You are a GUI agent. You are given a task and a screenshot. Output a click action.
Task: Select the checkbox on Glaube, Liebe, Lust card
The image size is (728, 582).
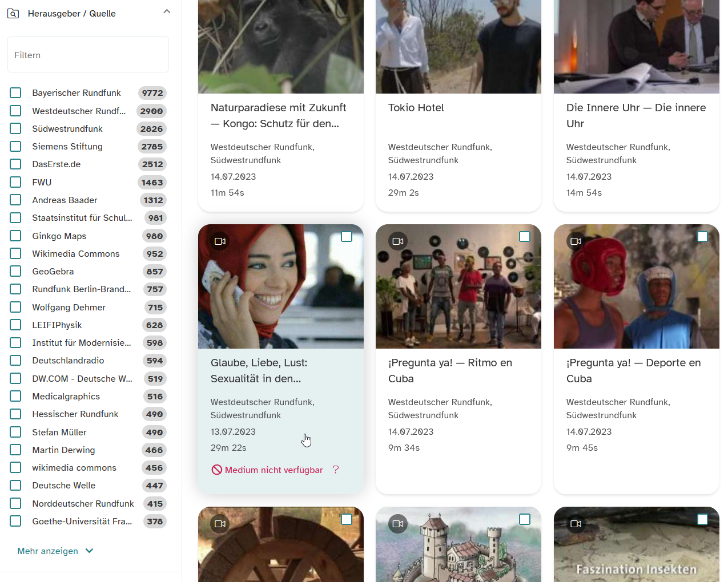pos(347,236)
